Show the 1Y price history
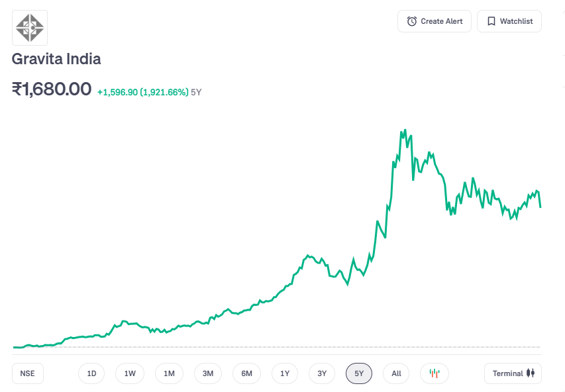This screenshot has height=392, width=565. click(x=285, y=373)
